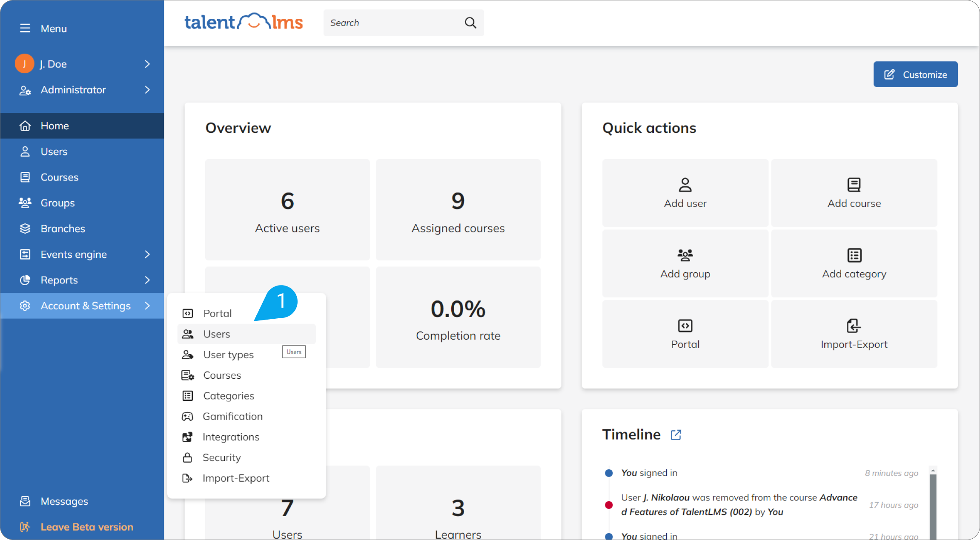
Task: Click the J. Nikolaou removed timeline entry
Action: (x=739, y=505)
